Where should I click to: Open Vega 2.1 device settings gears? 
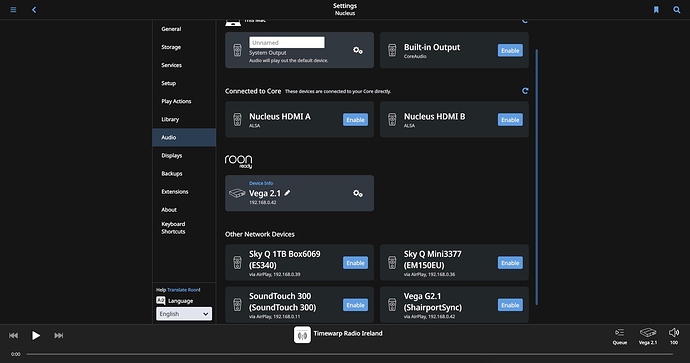[358, 193]
